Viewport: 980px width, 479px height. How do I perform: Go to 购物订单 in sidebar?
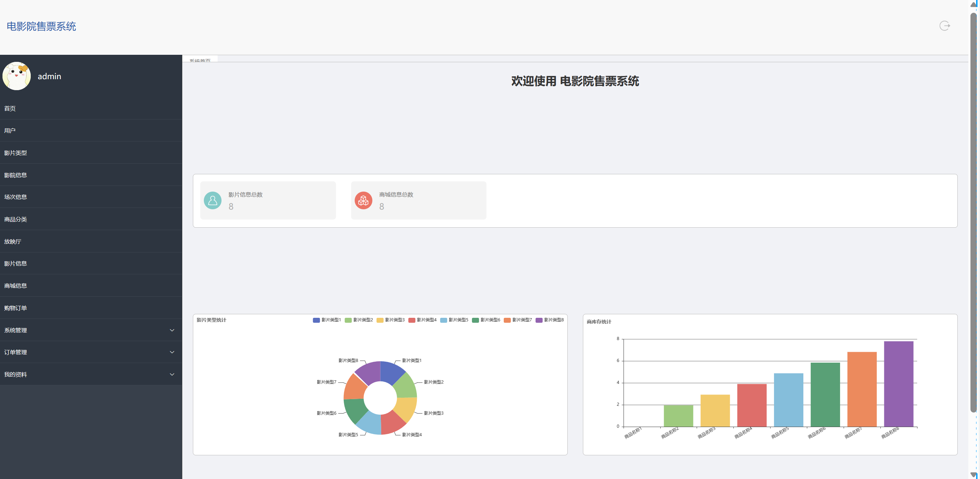click(x=16, y=308)
